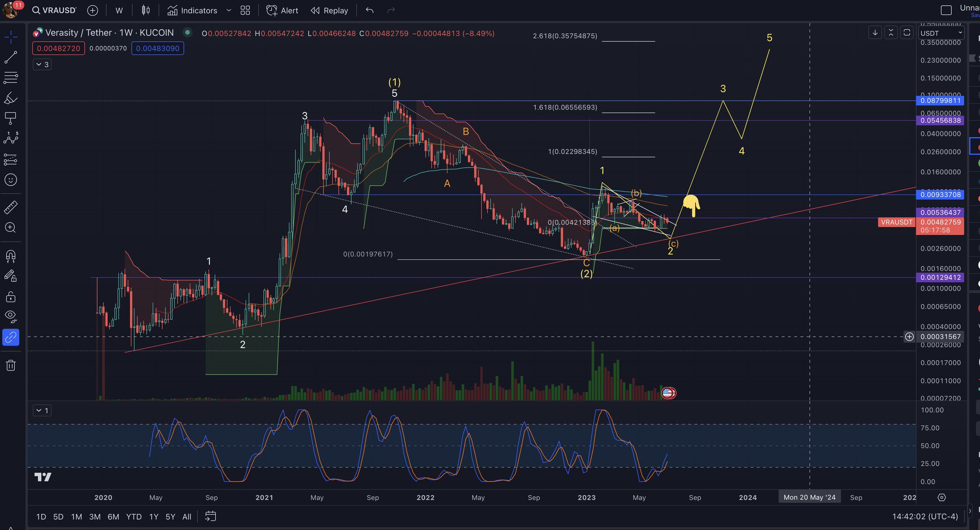Open the Elliott wave pattern tool
This screenshot has width=980, height=530.
[x=11, y=138]
